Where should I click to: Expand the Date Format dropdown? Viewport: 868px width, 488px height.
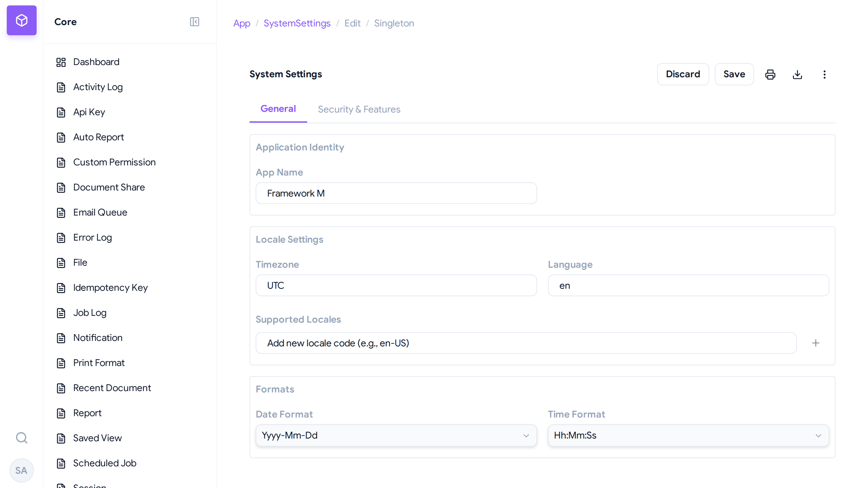click(x=396, y=435)
